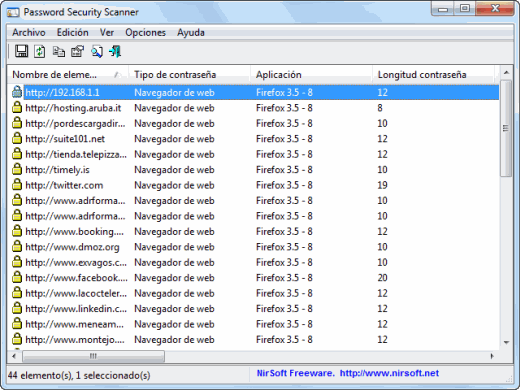Click password length 20 in facebook row

382,278
